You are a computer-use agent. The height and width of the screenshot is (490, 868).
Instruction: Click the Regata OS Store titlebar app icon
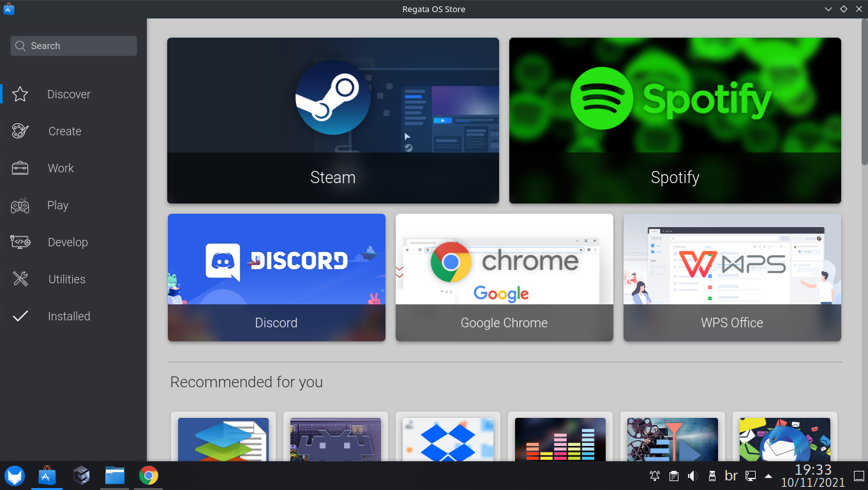coord(8,9)
